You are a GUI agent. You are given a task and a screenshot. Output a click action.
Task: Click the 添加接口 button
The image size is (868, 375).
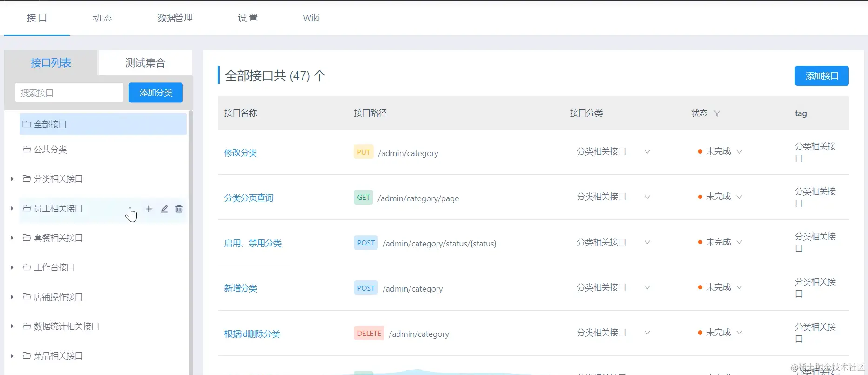(x=822, y=76)
